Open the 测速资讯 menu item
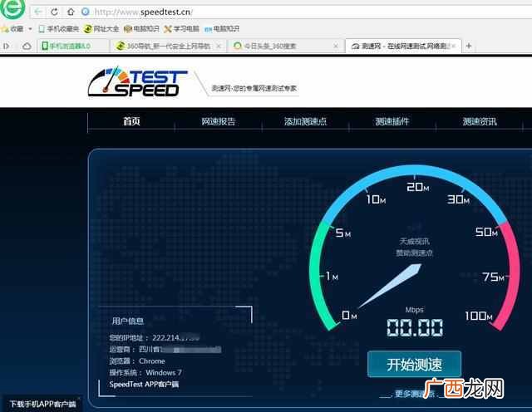 click(x=480, y=121)
